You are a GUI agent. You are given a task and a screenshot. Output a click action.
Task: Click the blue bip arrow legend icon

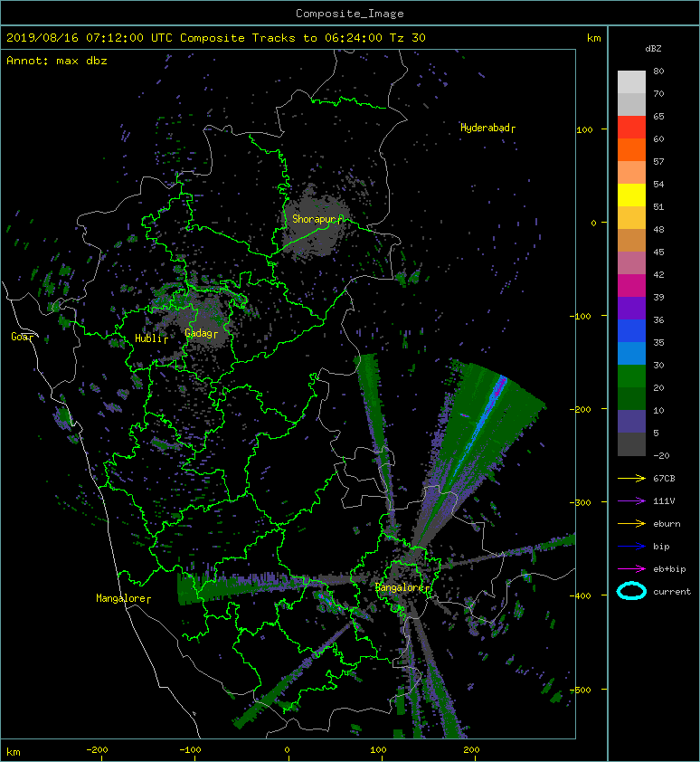tap(631, 547)
